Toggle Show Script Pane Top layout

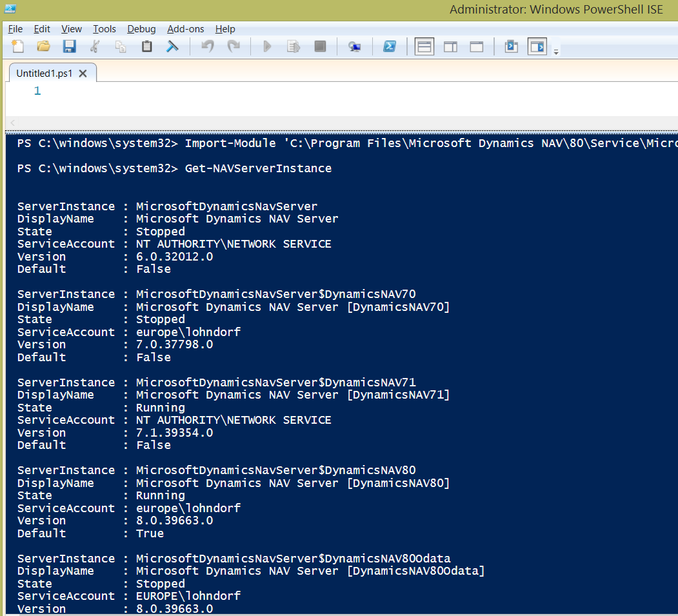coord(424,46)
